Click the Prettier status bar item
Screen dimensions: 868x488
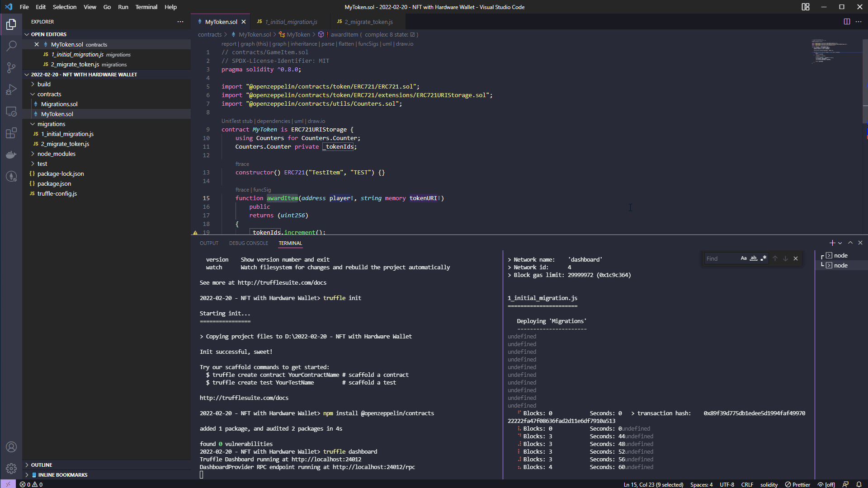click(x=798, y=484)
